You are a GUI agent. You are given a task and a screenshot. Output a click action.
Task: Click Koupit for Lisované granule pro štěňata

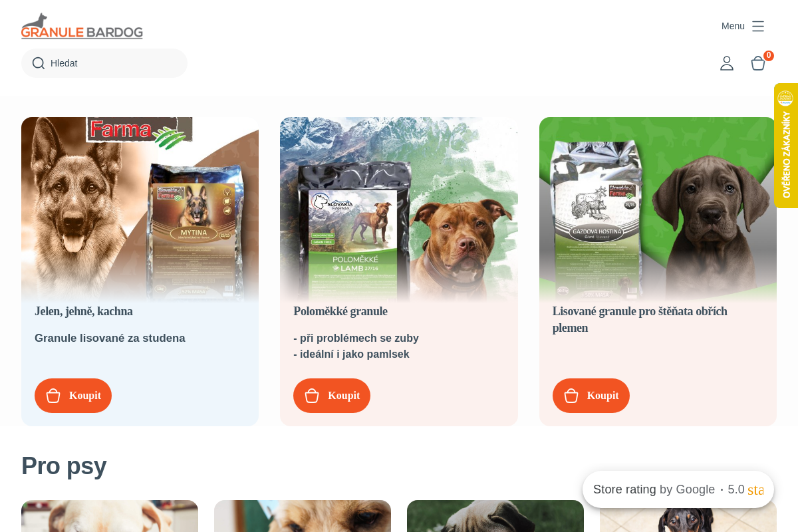591,396
